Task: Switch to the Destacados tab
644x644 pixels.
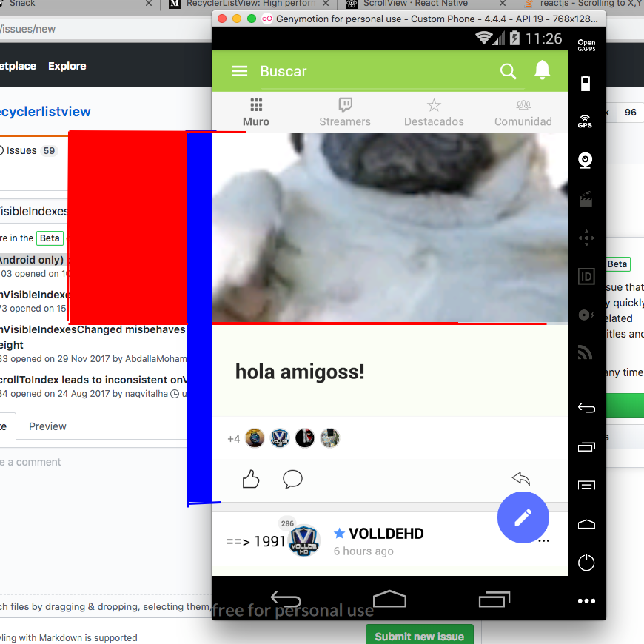Action: pyautogui.click(x=434, y=112)
